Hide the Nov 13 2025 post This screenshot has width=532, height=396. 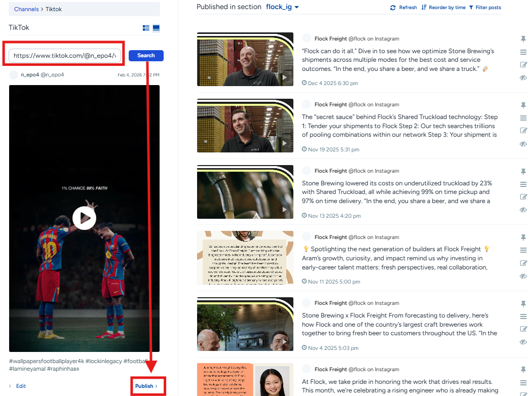click(523, 210)
